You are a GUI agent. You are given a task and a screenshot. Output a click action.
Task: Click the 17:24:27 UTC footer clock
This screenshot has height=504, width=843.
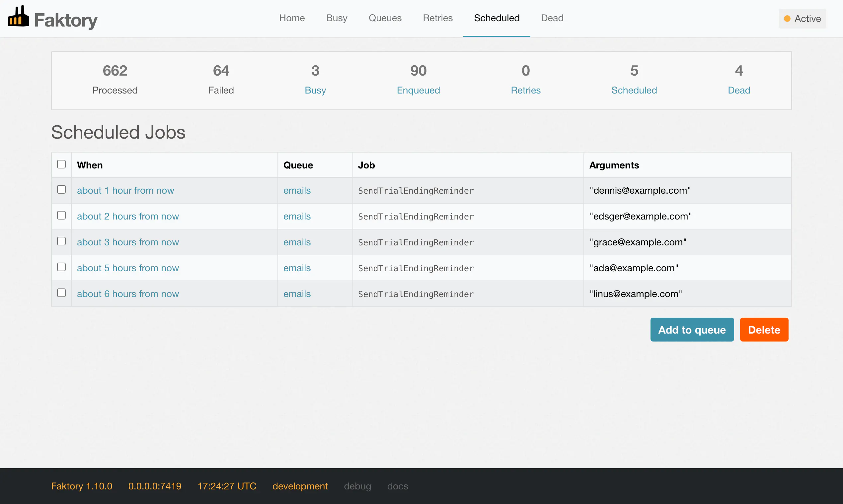pos(227,486)
